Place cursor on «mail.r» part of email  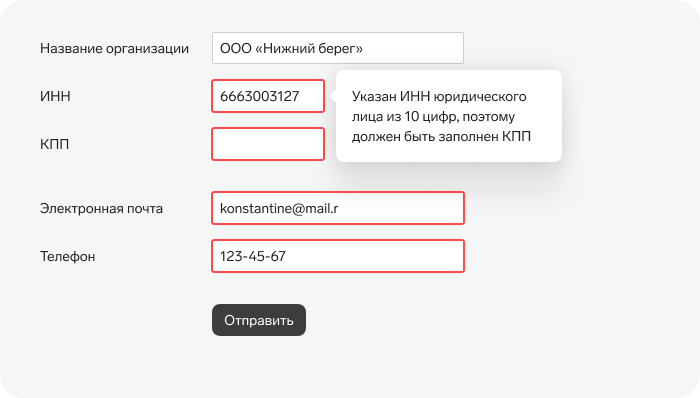tap(315, 208)
